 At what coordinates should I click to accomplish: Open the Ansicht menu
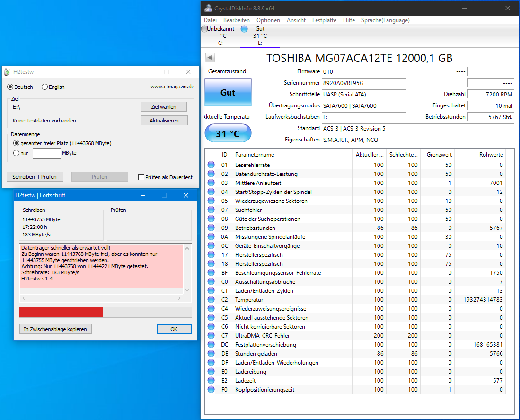coord(296,20)
